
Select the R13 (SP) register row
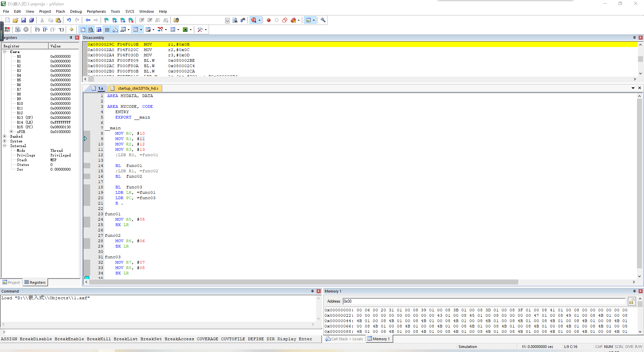[x=40, y=118]
